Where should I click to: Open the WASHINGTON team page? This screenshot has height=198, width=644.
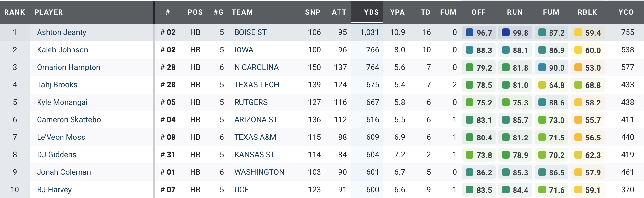259,172
